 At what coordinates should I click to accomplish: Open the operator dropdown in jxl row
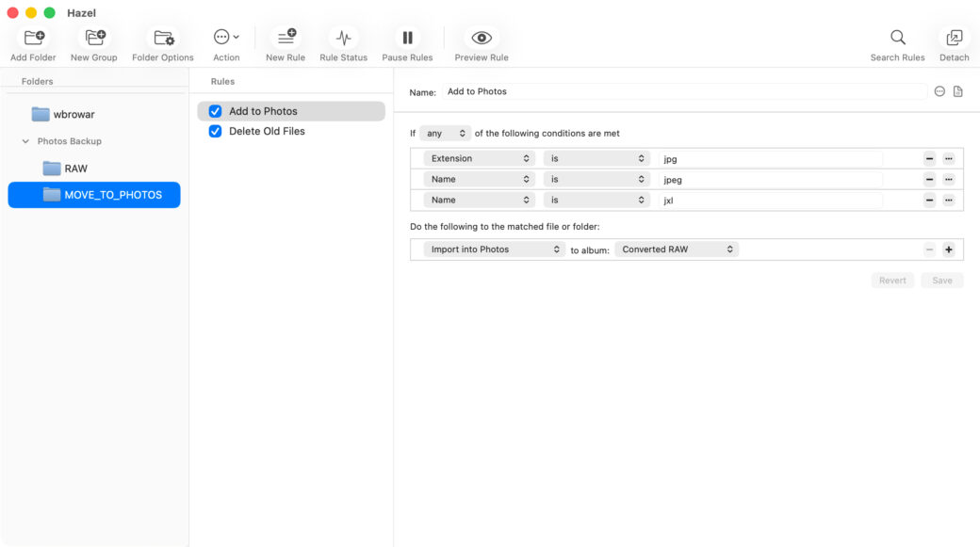click(x=596, y=200)
